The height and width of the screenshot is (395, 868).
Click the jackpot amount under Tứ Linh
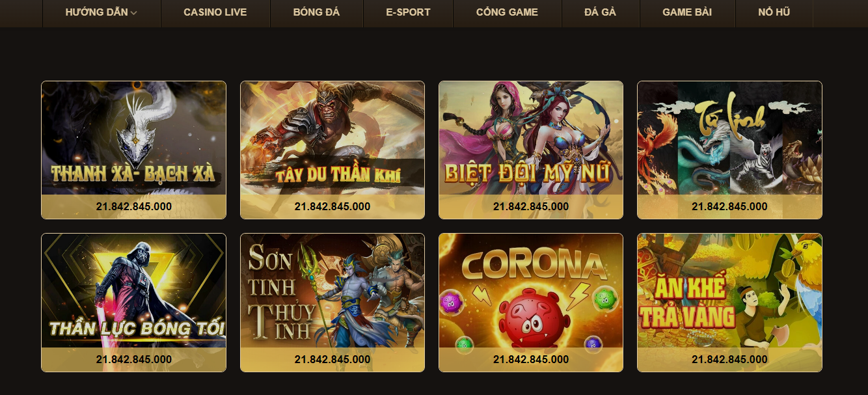click(x=729, y=206)
